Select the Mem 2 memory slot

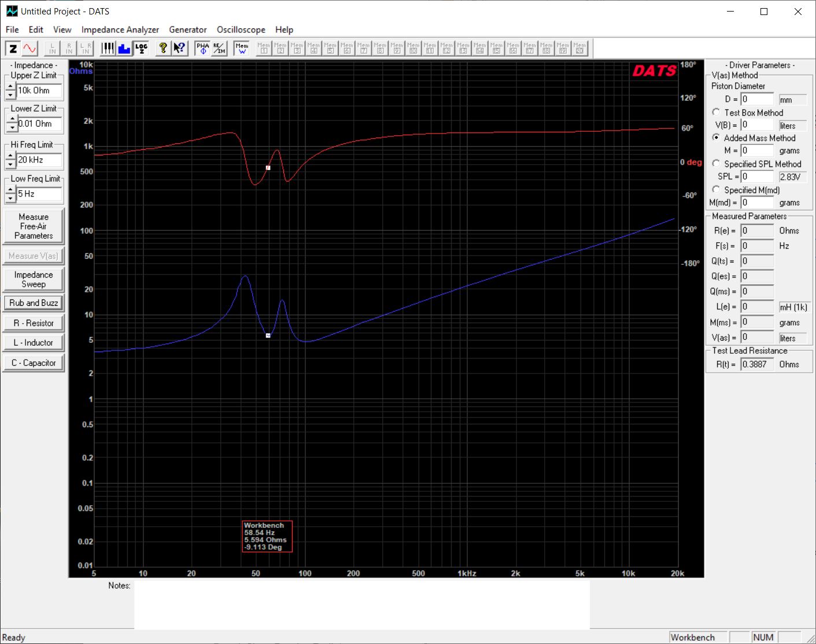coord(280,49)
